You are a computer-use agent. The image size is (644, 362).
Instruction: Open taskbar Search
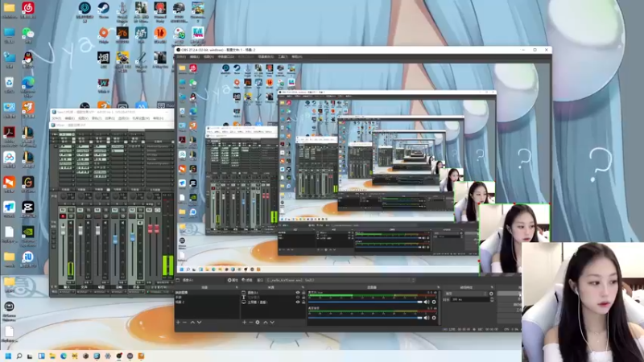19,356
